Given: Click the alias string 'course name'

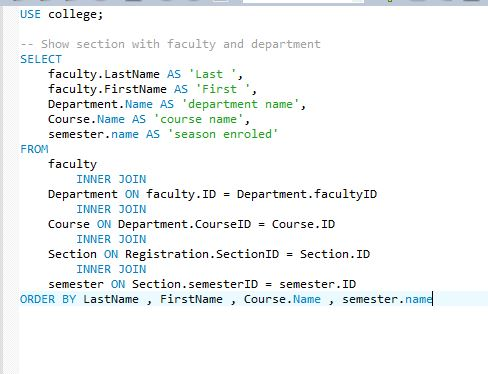Looking at the screenshot, I should click(198, 119).
